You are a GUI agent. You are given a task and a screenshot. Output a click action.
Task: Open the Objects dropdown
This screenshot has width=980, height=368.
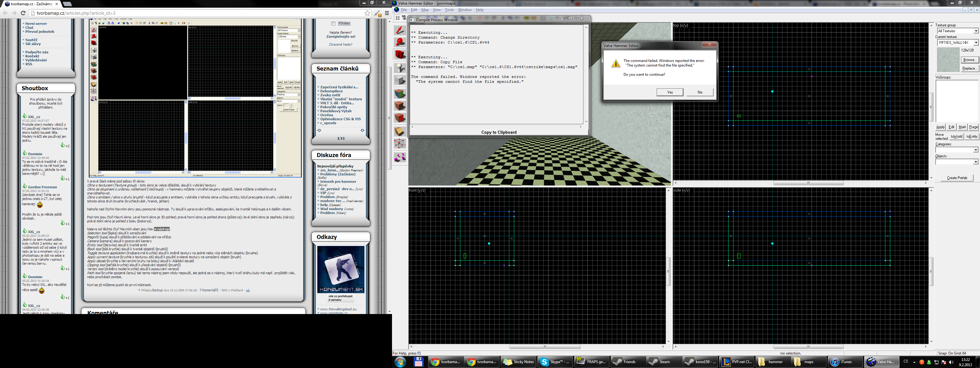(975, 162)
